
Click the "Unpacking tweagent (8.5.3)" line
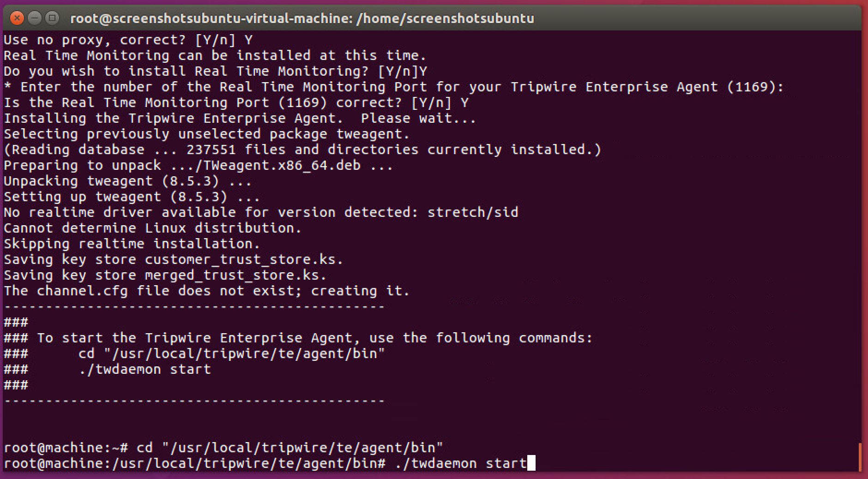pyautogui.click(x=127, y=181)
